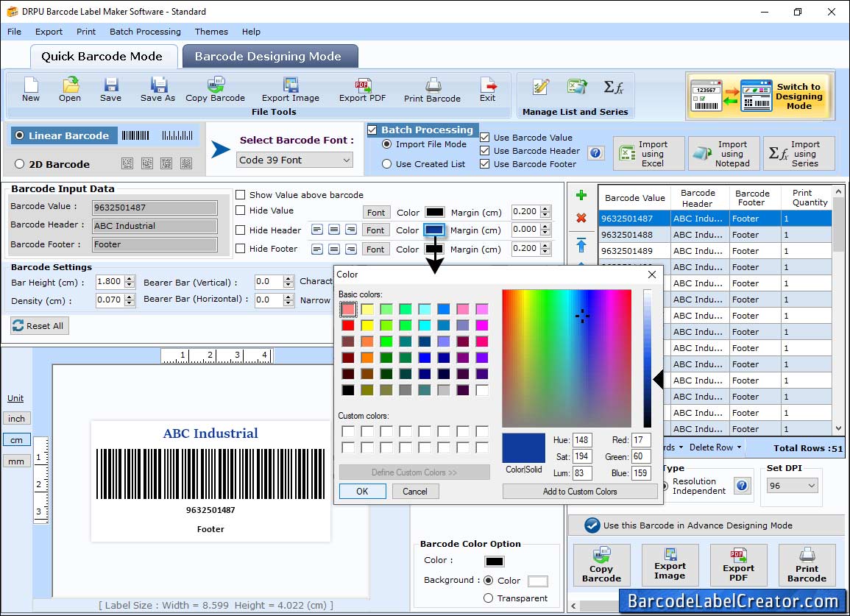Click the bottom Export Image button
The image size is (850, 616).
pos(670,564)
